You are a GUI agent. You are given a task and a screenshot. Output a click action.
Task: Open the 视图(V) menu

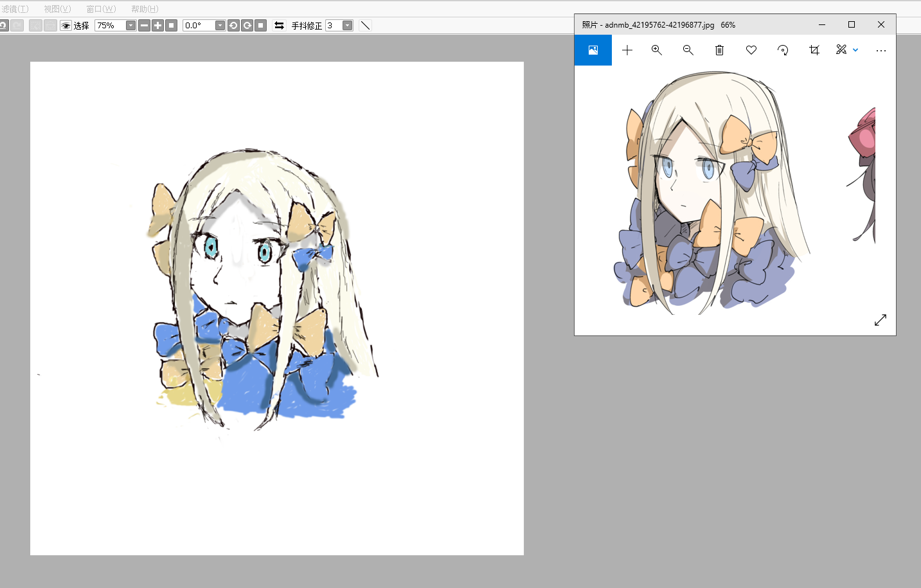click(x=57, y=9)
